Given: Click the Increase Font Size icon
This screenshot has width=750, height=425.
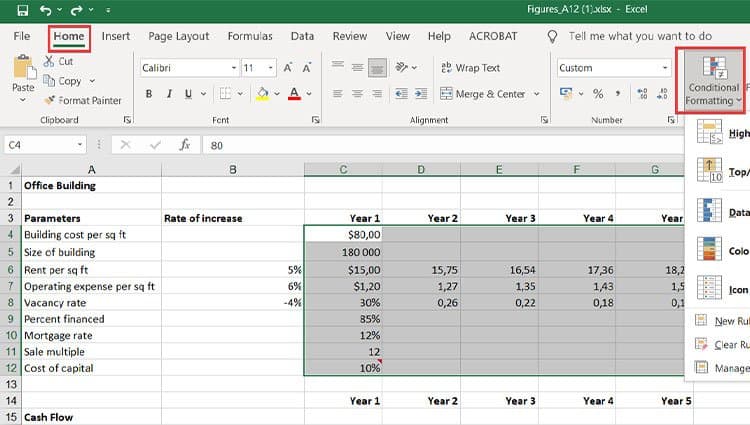Looking at the screenshot, I should pyautogui.click(x=287, y=68).
